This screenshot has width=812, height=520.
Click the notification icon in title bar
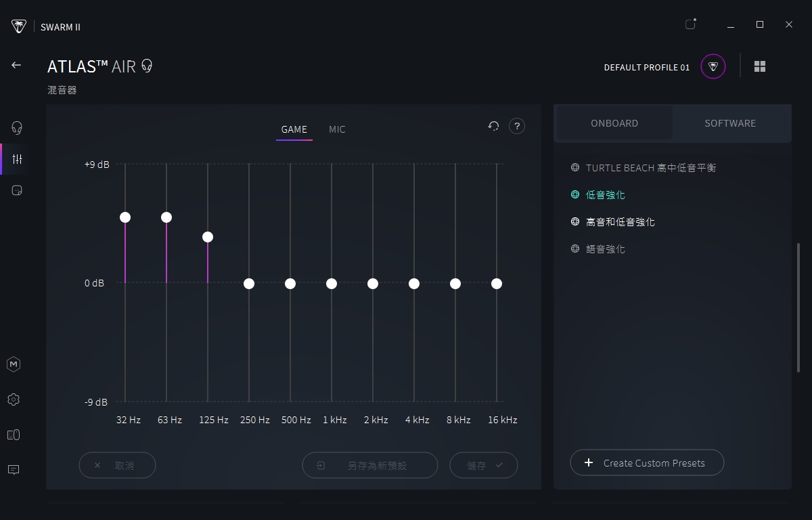691,24
